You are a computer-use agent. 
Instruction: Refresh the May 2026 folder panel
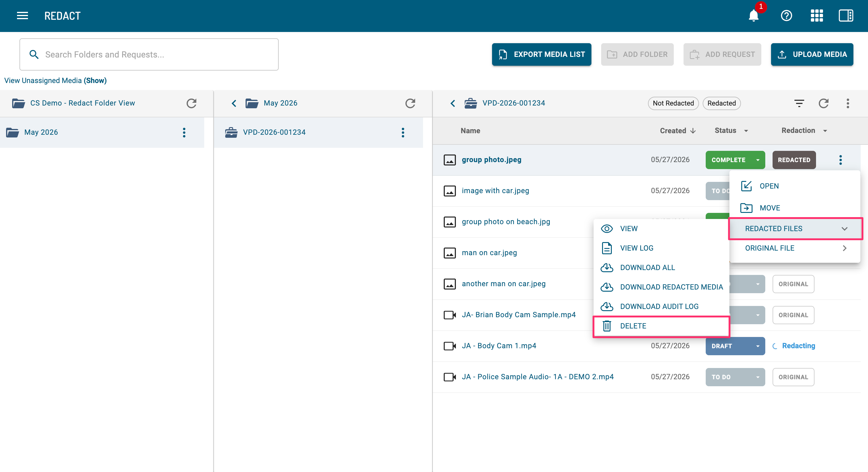point(410,103)
